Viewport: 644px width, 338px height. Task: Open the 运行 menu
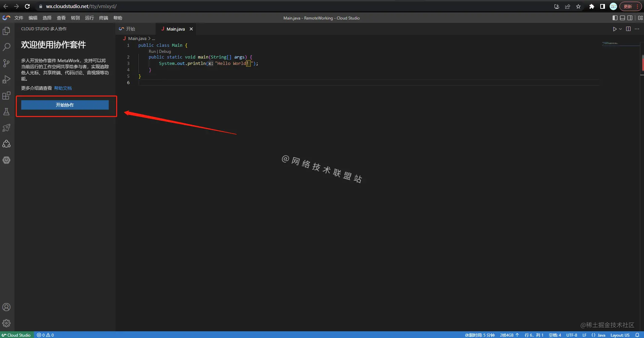[90, 18]
